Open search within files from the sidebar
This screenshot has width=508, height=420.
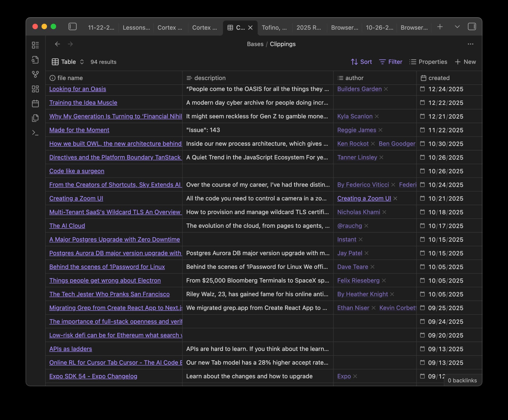pos(36,60)
